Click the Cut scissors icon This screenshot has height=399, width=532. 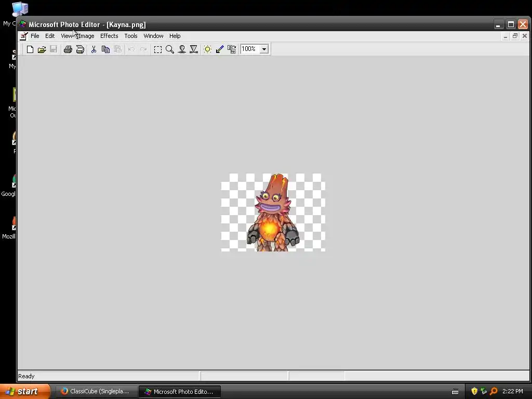[x=94, y=49]
